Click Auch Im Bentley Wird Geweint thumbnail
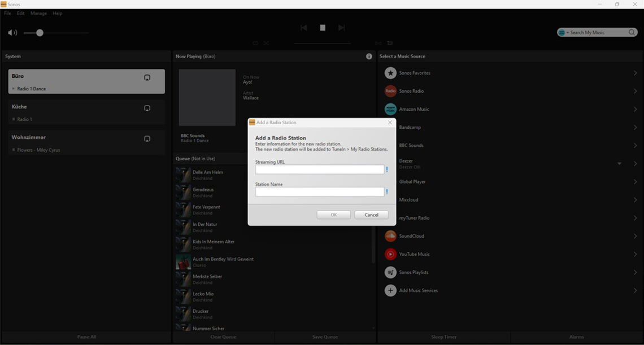 pos(183,261)
